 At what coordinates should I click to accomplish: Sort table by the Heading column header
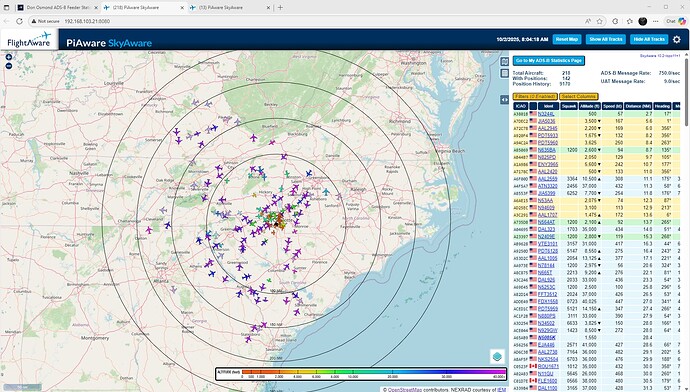662,106
